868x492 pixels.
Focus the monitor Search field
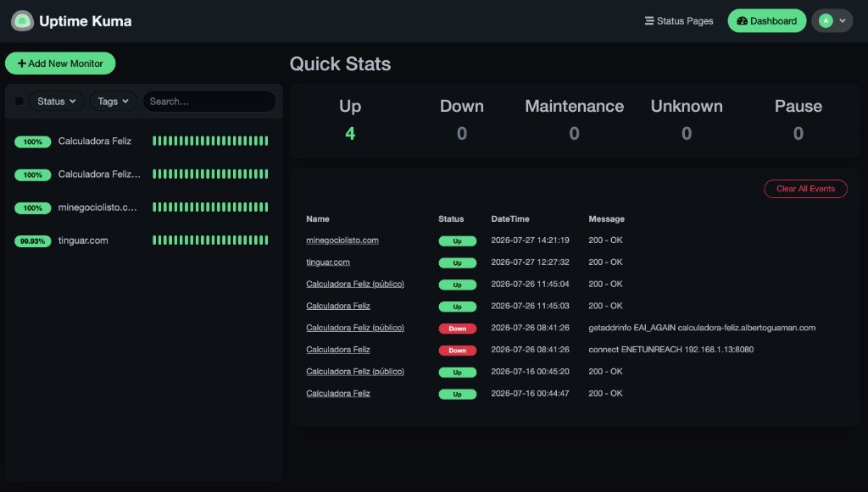tap(209, 101)
